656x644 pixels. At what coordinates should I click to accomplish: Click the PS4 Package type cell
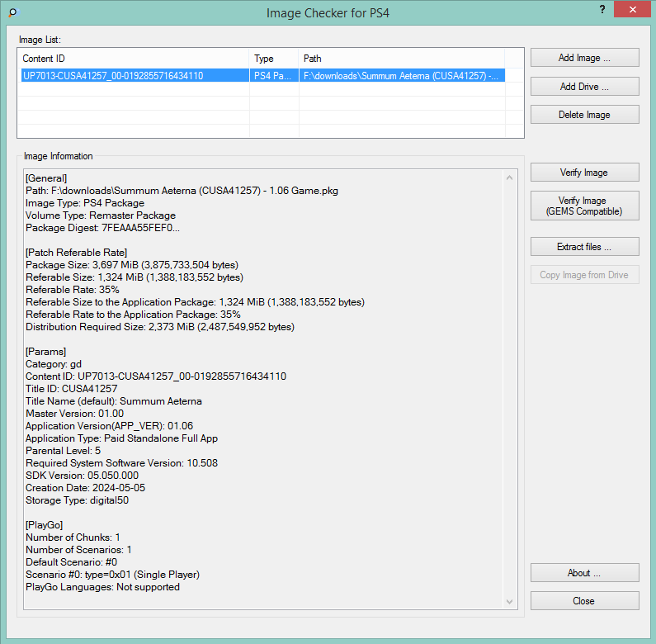pyautogui.click(x=273, y=76)
